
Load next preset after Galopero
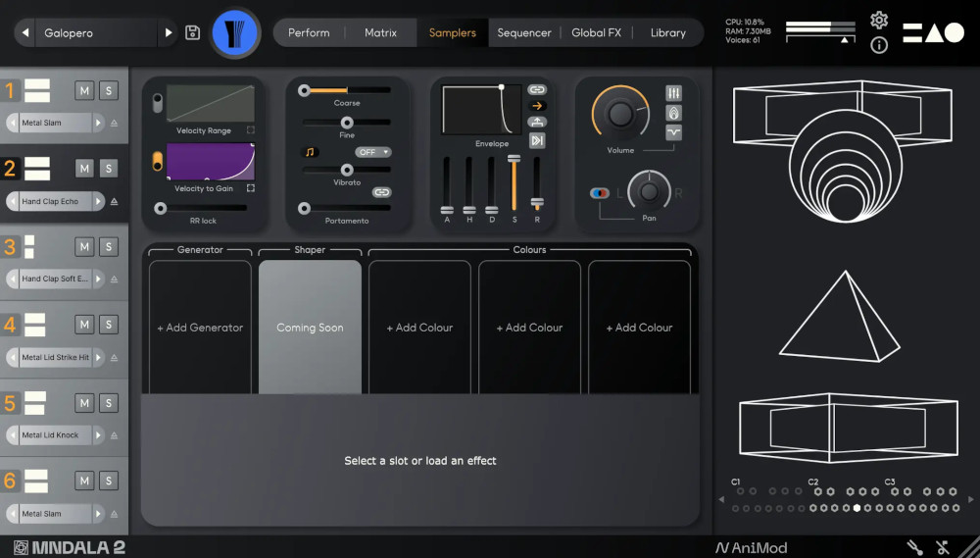(169, 32)
